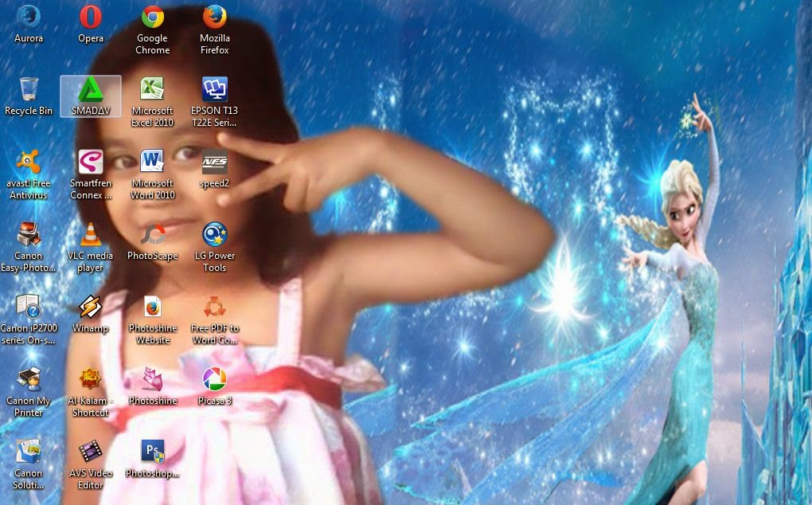
Task: Select the Canon Solution Menu icon
Action: (29, 452)
